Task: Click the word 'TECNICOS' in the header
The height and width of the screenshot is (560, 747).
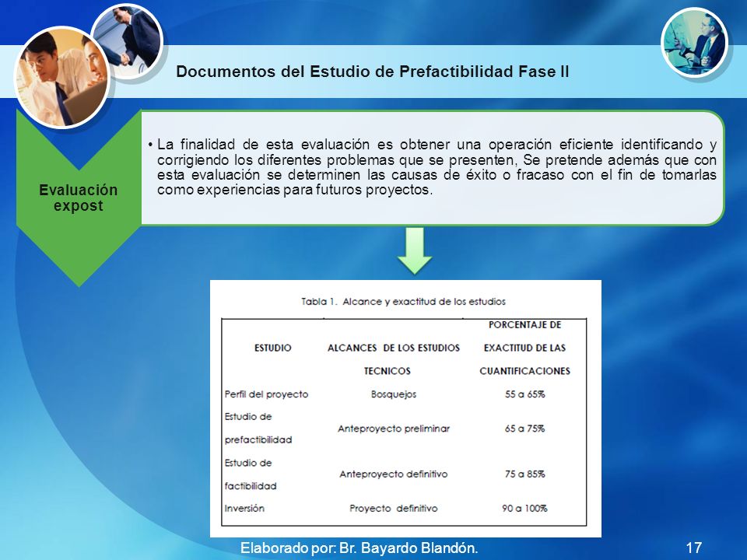Action: pyautogui.click(x=387, y=371)
